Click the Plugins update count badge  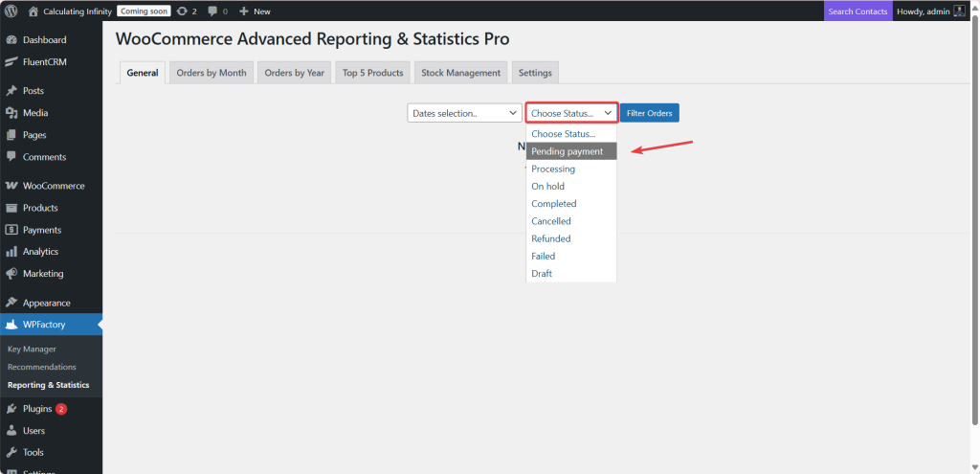[61, 409]
